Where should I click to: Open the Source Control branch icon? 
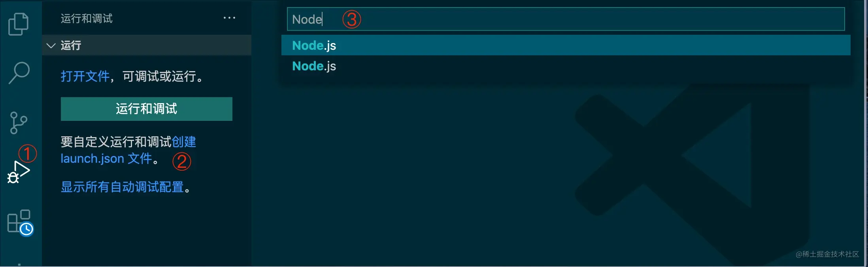(x=19, y=123)
